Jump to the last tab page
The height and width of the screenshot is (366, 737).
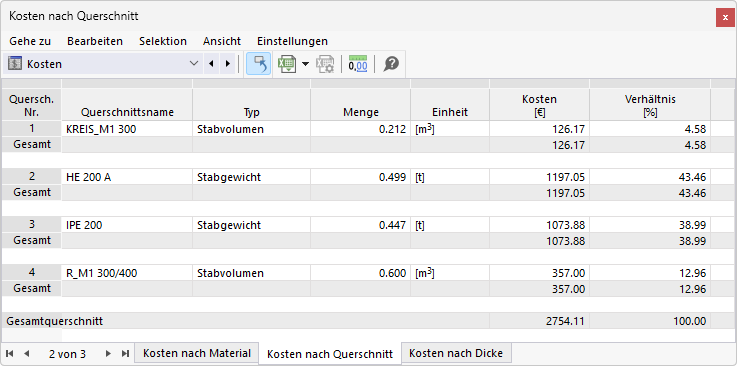125,353
